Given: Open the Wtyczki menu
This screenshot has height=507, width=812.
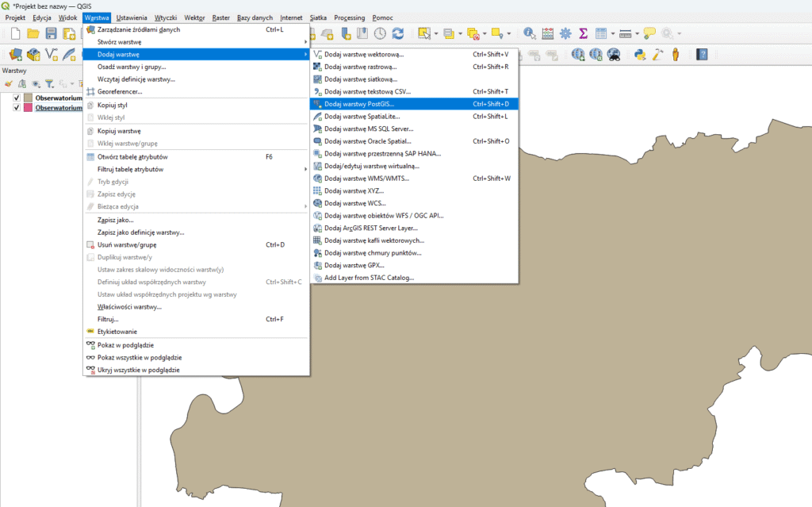Looking at the screenshot, I should 166,17.
